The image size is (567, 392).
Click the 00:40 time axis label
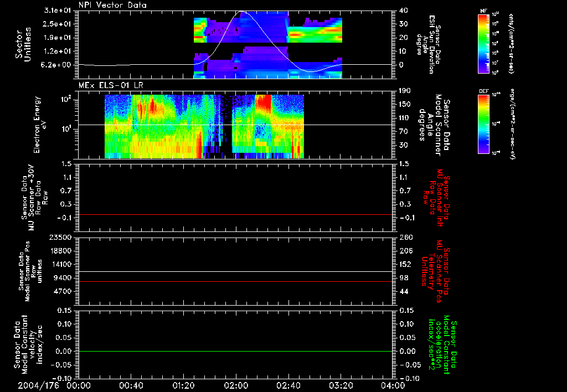[x=131, y=385]
